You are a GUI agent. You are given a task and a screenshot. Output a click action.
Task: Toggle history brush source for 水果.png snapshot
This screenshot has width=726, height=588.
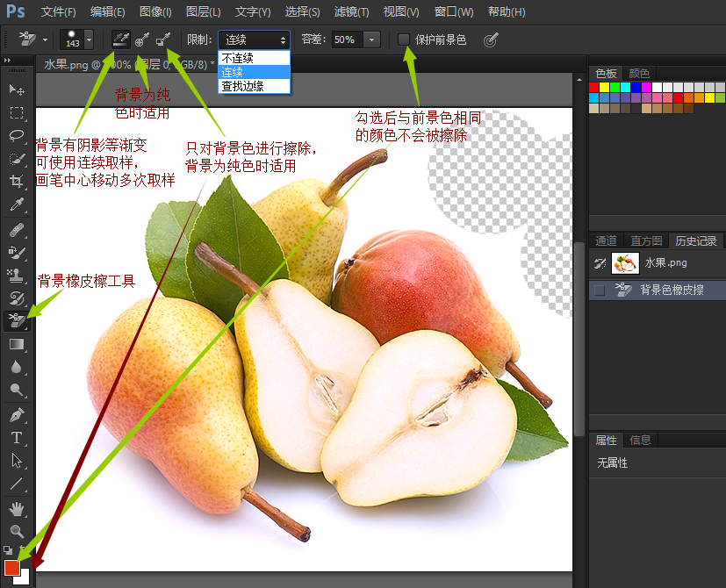[x=600, y=263]
